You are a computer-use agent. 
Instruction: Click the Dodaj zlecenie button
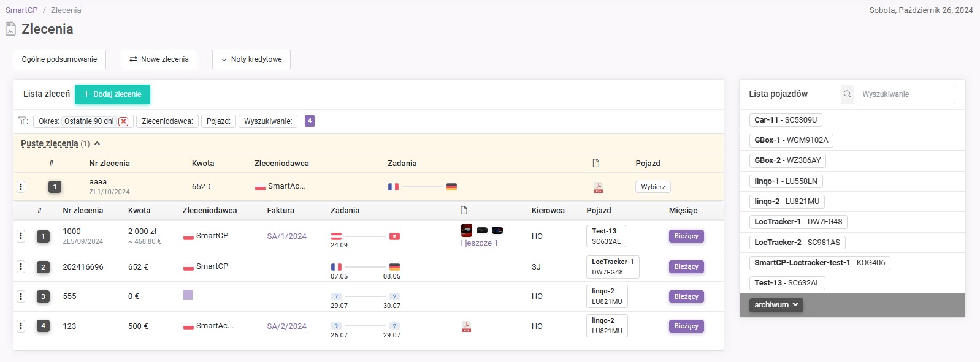click(112, 94)
